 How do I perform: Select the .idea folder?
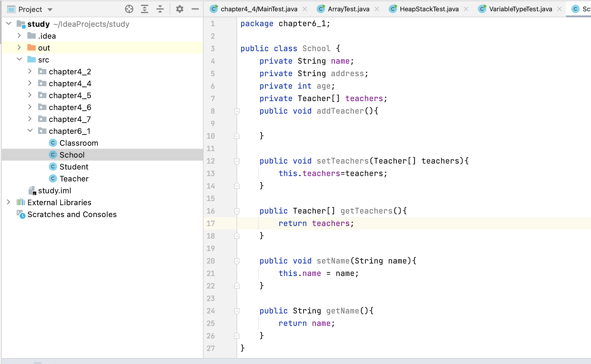47,36
